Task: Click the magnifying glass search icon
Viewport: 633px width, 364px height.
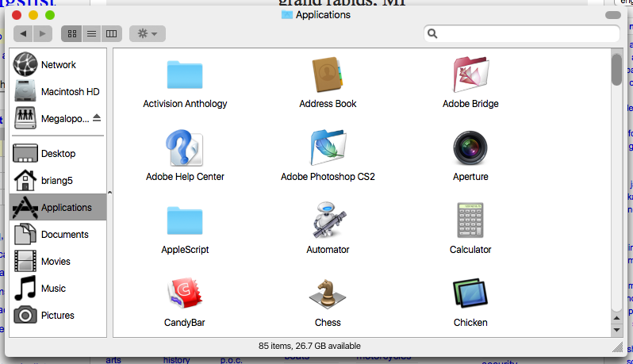Action: click(x=432, y=33)
